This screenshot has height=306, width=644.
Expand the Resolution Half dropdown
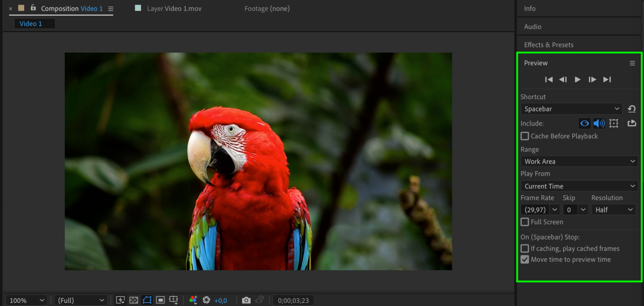pos(613,210)
